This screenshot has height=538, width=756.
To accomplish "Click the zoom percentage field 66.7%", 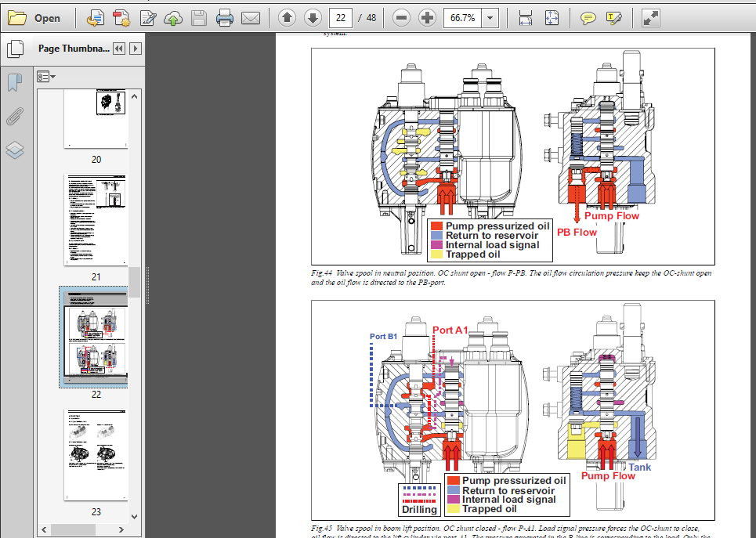I will 463,18.
